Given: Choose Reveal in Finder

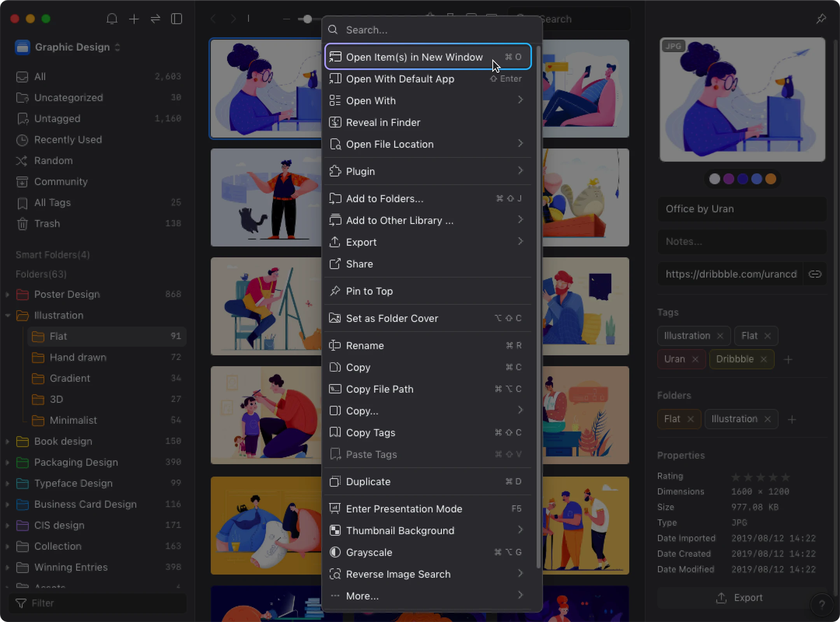Looking at the screenshot, I should pyautogui.click(x=428, y=122).
